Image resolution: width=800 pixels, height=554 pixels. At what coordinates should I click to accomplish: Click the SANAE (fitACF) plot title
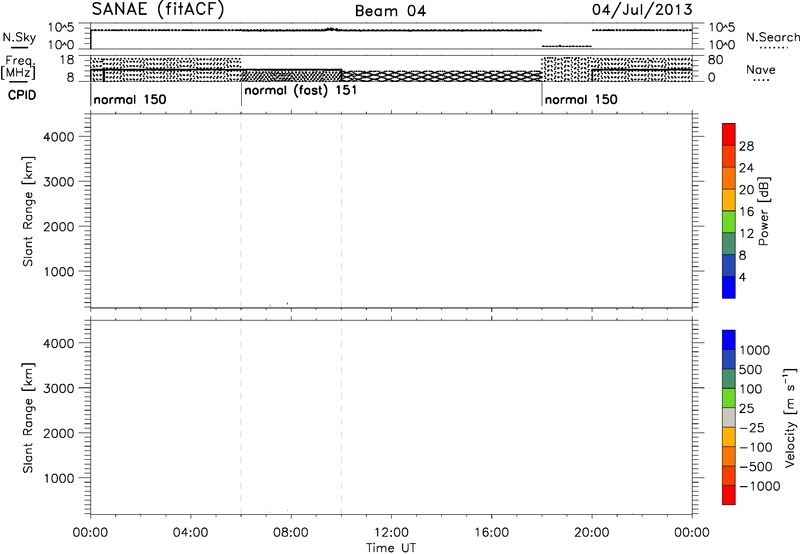click(158, 10)
